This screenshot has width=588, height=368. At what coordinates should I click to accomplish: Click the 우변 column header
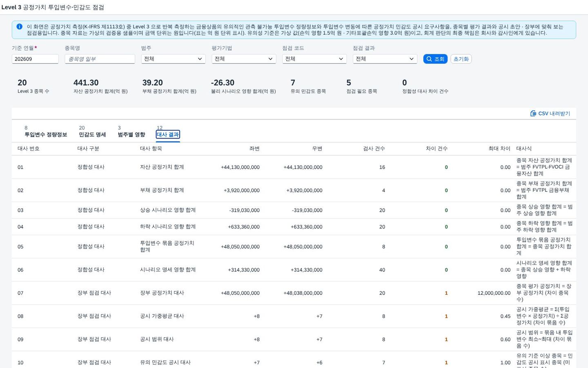pos(317,148)
